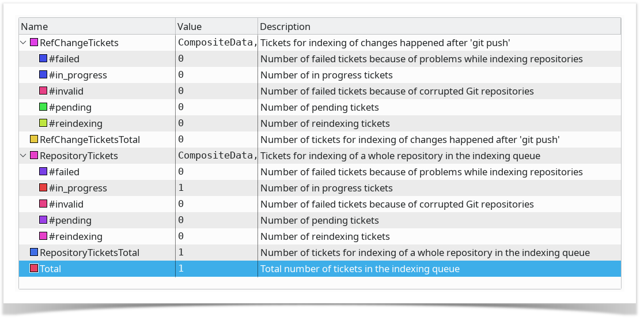Click blue swatch beside RefChangeTickets #failed
Screen dimensions: 644x320
(x=43, y=58)
